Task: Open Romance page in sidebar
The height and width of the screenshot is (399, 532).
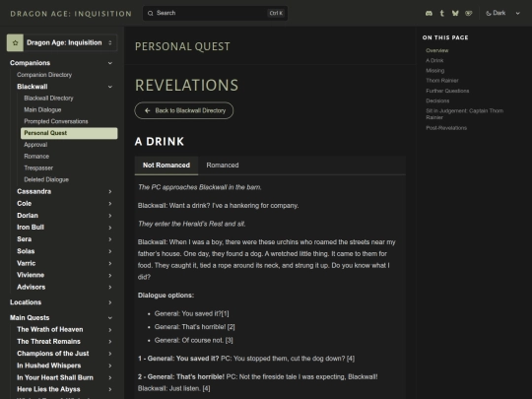Action: [36, 157]
